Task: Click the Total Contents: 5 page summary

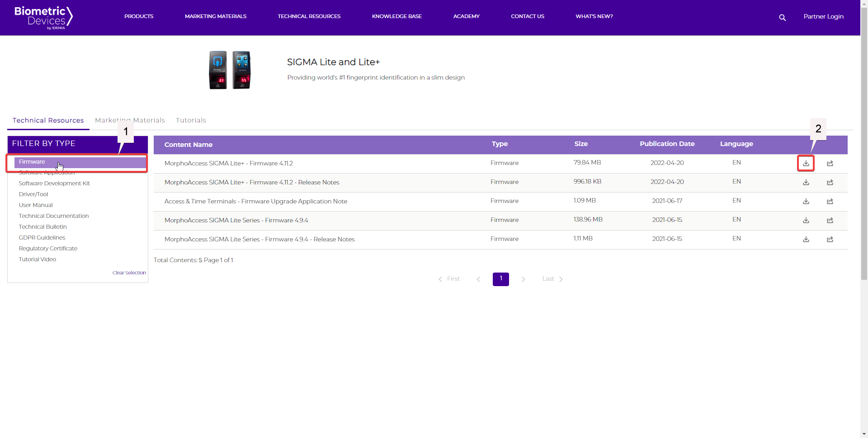Action: (193, 260)
